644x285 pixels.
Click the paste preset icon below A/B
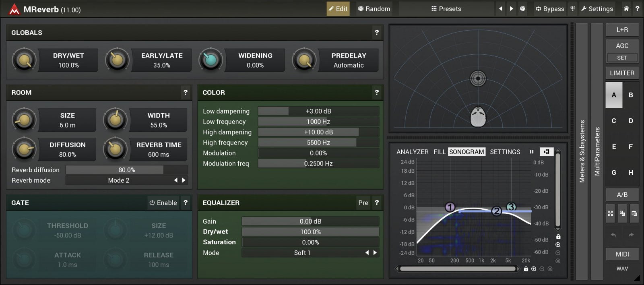pyautogui.click(x=634, y=213)
